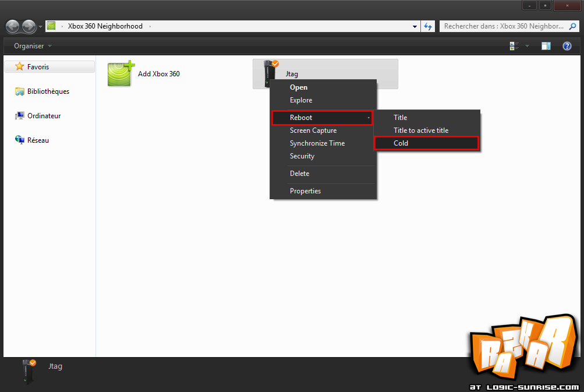Choose Screen Capture from the context menu
This screenshot has width=584, height=392.
[x=323, y=130]
